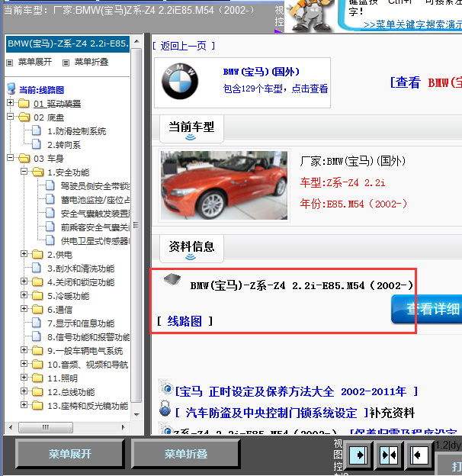Click the view-control center-collapse arrows icon
Image resolution: width=462 pixels, height=476 pixels.
pos(390,455)
